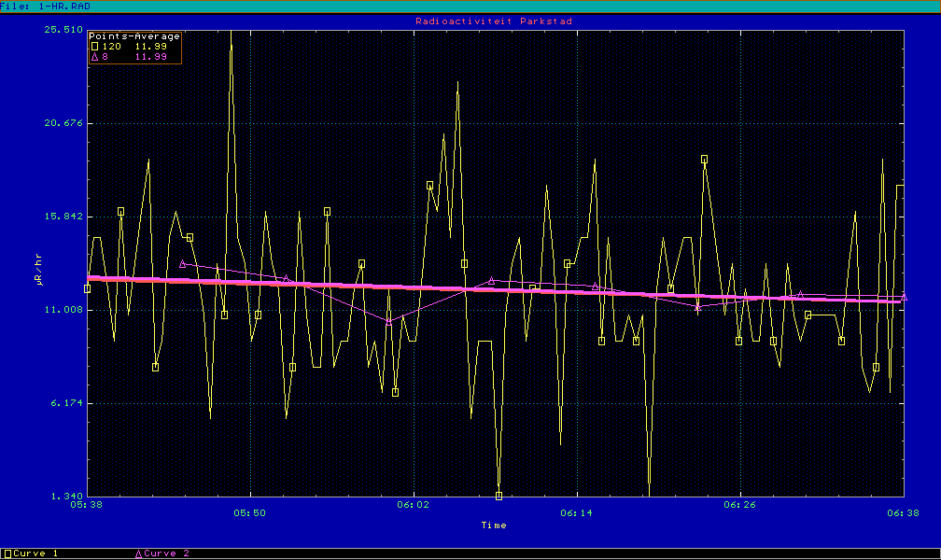Click the Curve 1 square icon in bottom bar
This screenshot has width=941, height=560.
click(8, 553)
